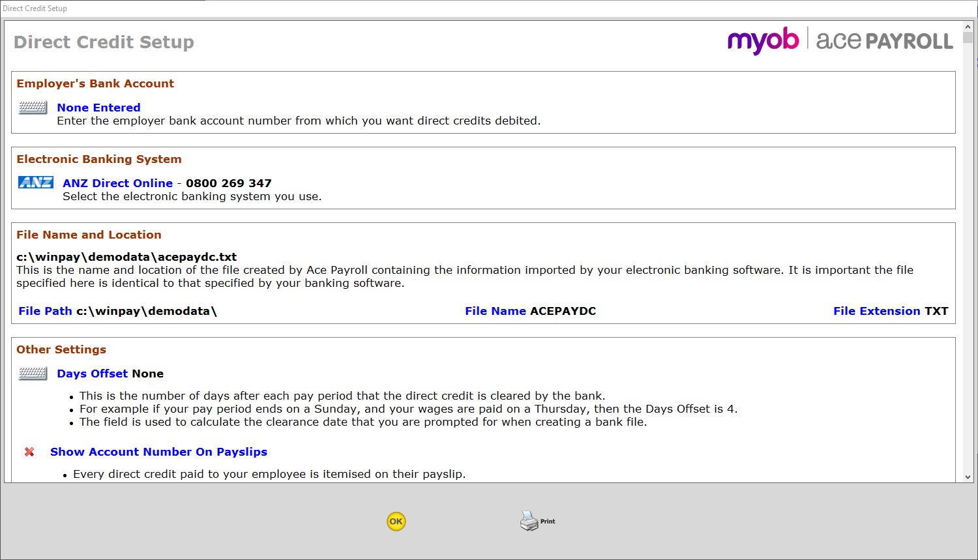The height and width of the screenshot is (560, 978).
Task: Set the Days Offset link
Action: (92, 374)
